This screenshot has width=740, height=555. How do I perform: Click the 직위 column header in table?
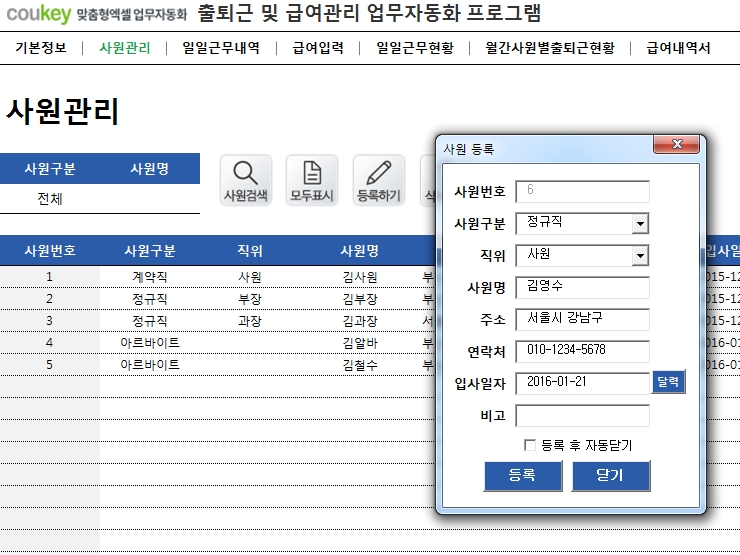click(x=250, y=250)
